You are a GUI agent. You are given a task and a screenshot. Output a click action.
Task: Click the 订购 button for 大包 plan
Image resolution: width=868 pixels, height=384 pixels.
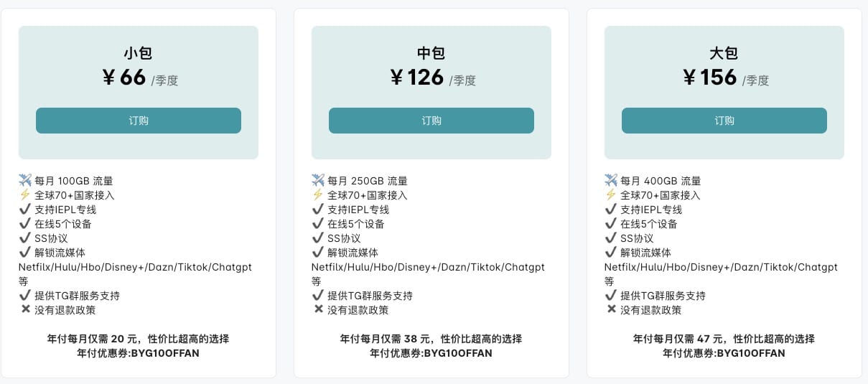pyautogui.click(x=724, y=121)
